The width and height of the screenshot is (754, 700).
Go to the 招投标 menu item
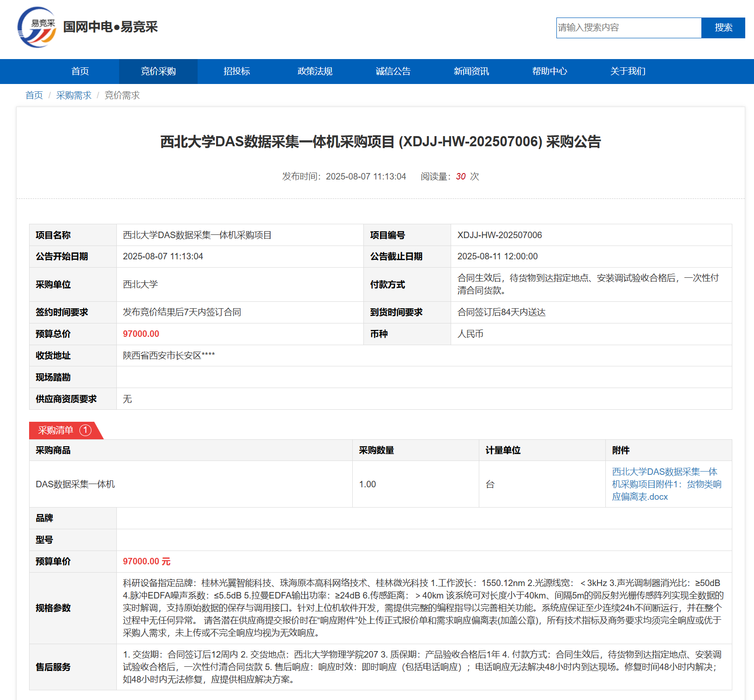[x=236, y=72]
